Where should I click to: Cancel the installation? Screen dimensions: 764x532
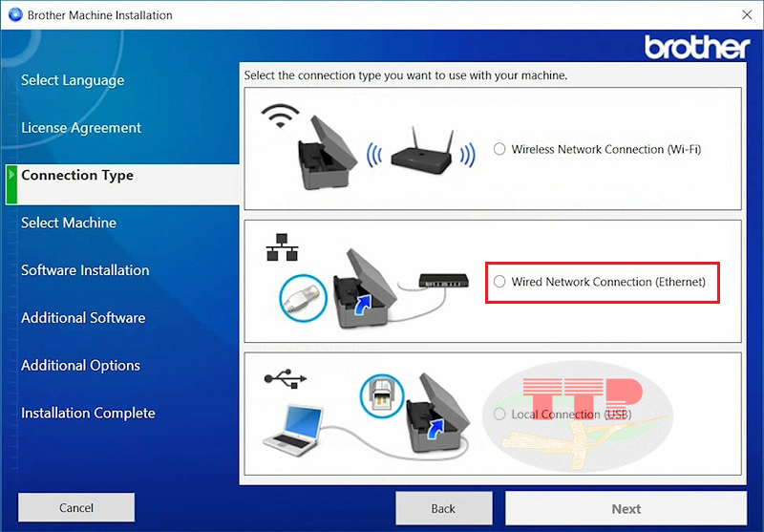(x=76, y=507)
